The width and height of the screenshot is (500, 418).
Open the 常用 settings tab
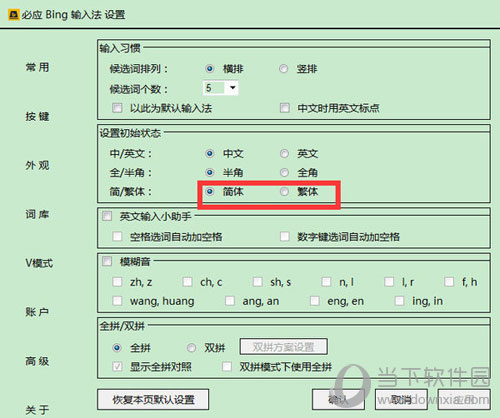[x=37, y=67]
